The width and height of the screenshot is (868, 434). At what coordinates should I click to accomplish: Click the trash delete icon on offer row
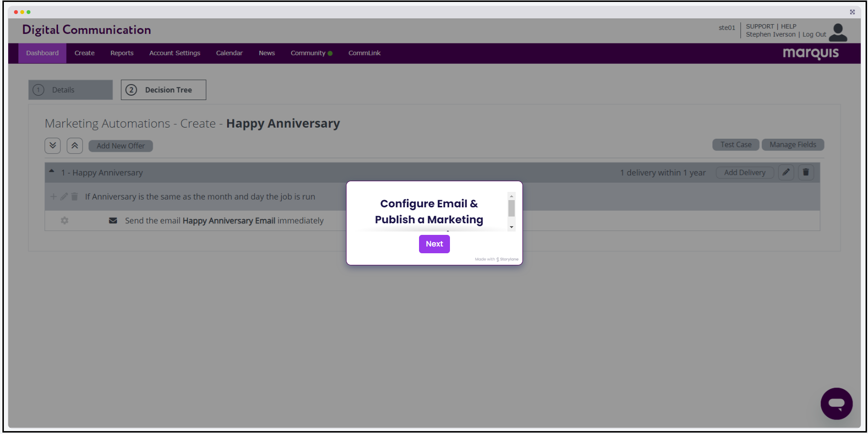coord(806,173)
